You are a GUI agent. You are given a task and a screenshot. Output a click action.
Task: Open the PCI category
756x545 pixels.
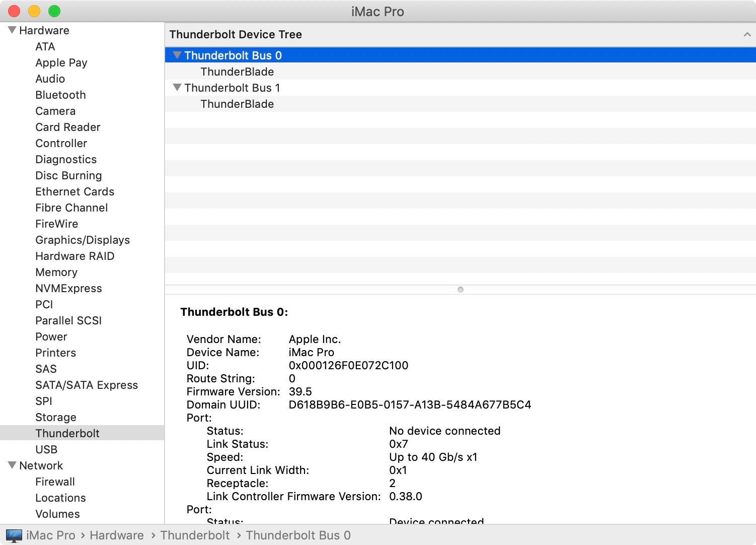44,304
